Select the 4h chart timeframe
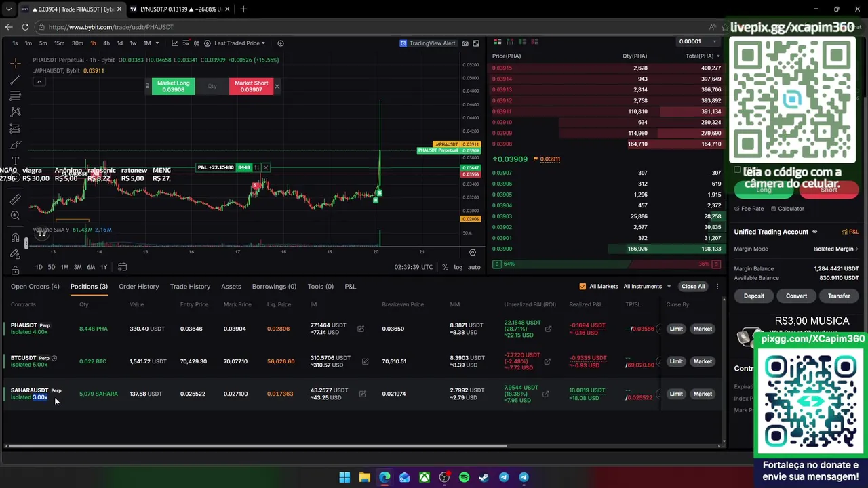 click(106, 43)
